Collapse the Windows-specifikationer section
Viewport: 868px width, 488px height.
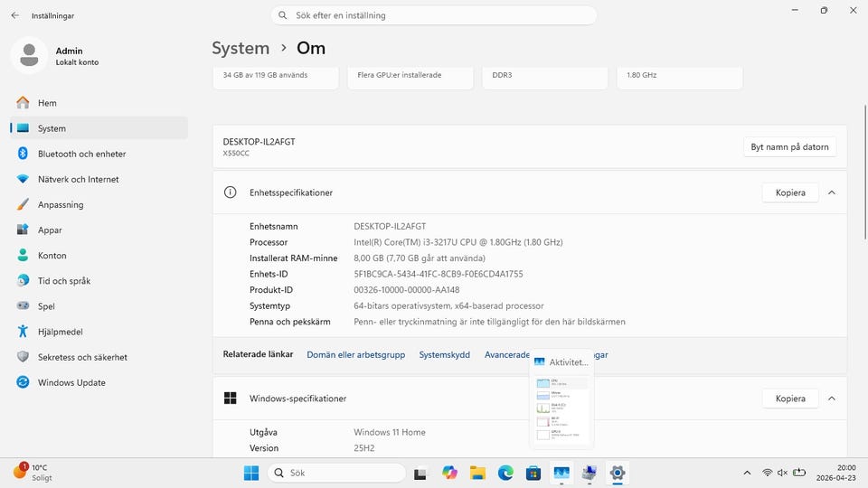(x=832, y=398)
